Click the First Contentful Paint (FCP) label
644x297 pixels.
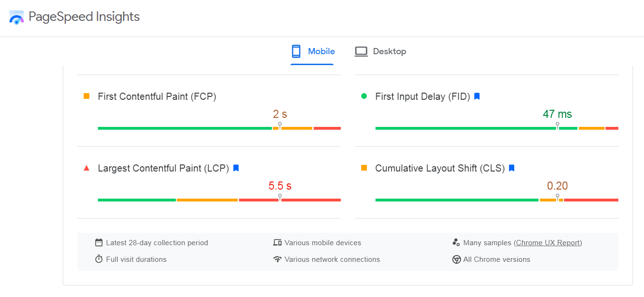pos(157,96)
